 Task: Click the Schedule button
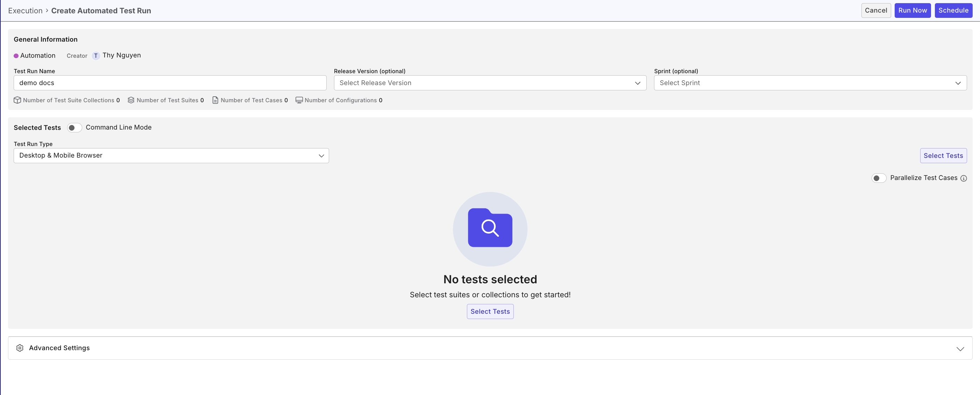[x=953, y=11]
